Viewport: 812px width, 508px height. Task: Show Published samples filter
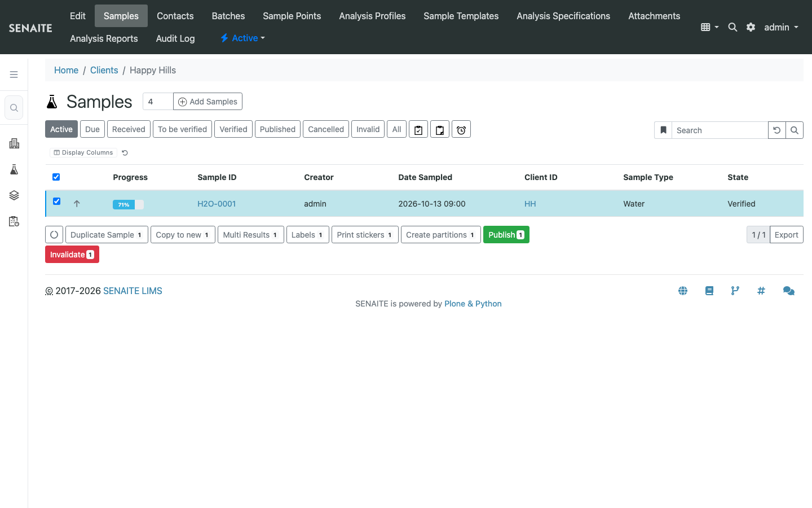coord(277,129)
